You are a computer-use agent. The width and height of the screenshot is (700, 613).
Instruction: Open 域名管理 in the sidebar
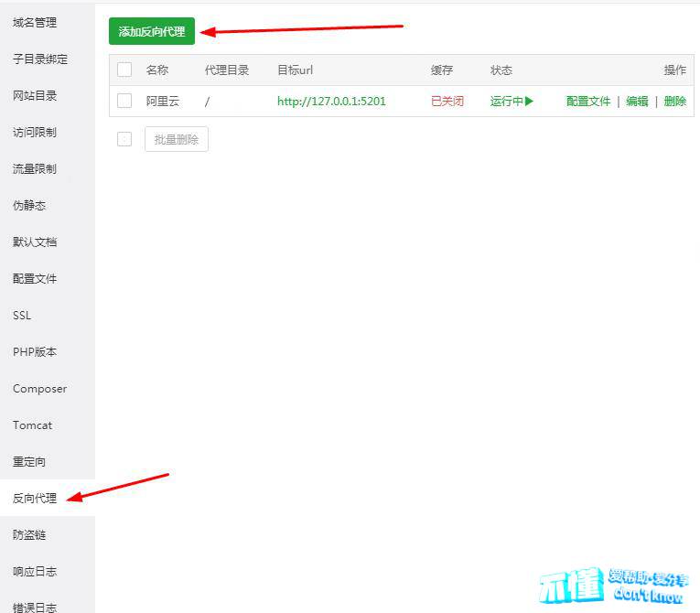[35, 23]
